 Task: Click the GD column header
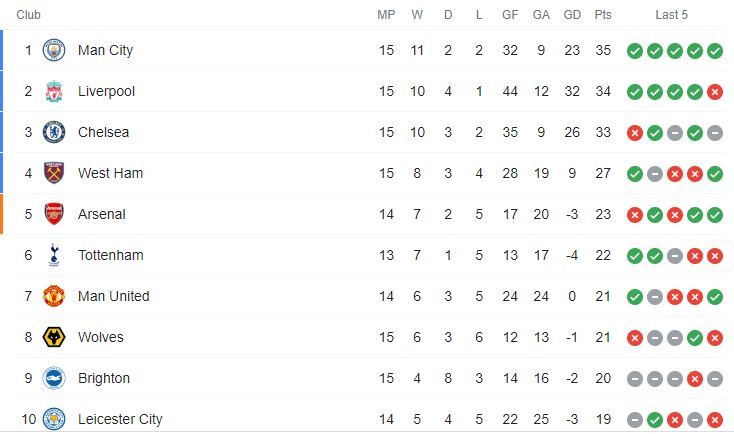coord(573,15)
